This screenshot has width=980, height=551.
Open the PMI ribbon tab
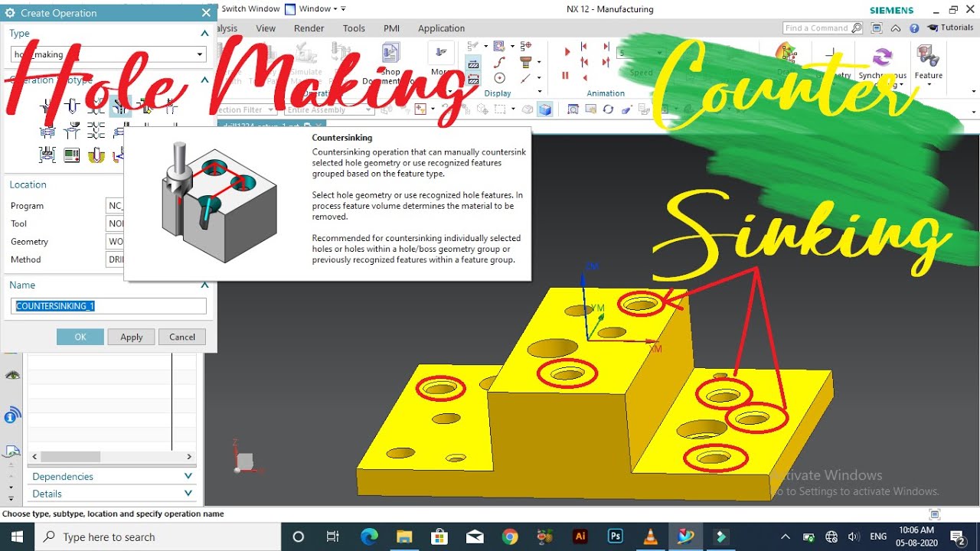[391, 28]
